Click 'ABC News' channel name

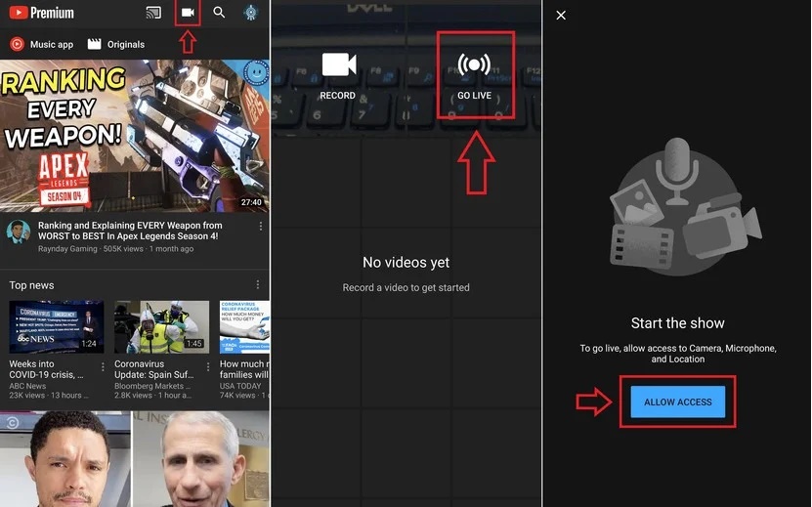[27, 386]
